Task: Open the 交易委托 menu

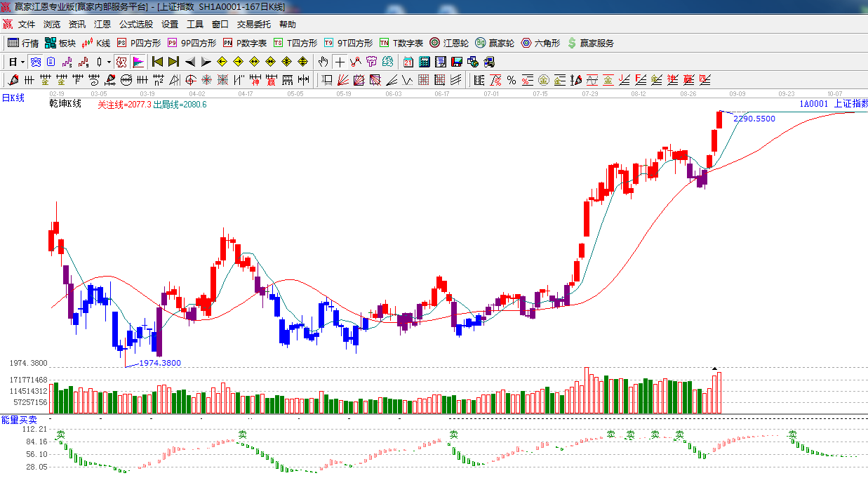Action: pos(253,24)
